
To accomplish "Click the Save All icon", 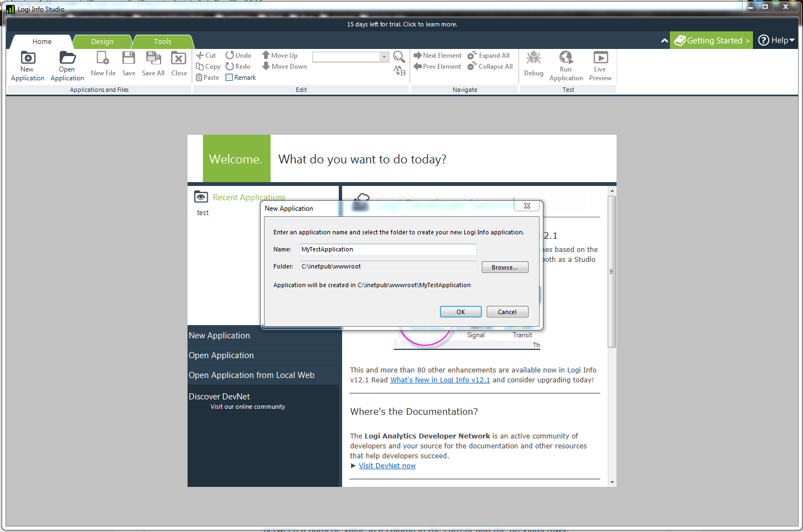I will (x=153, y=58).
